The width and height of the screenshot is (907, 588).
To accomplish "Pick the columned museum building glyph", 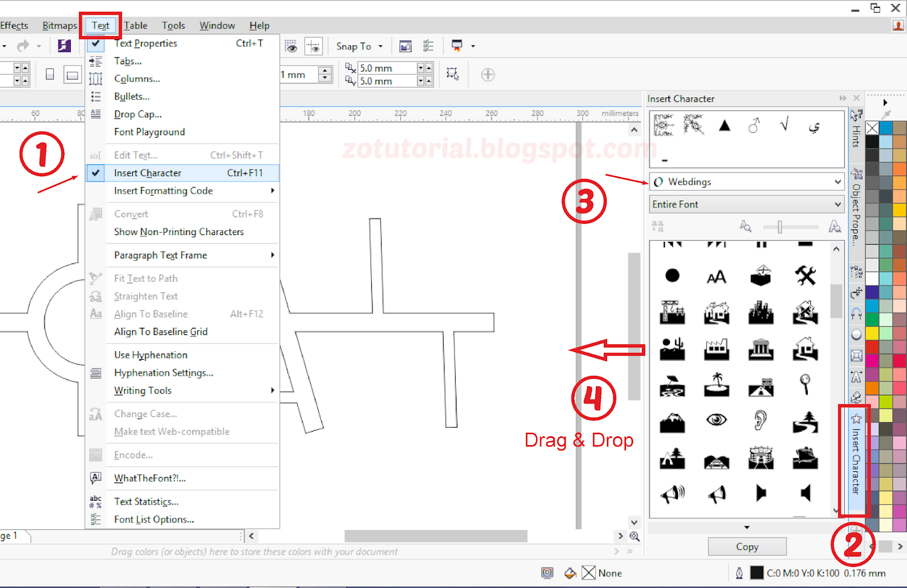I will pyautogui.click(x=761, y=349).
